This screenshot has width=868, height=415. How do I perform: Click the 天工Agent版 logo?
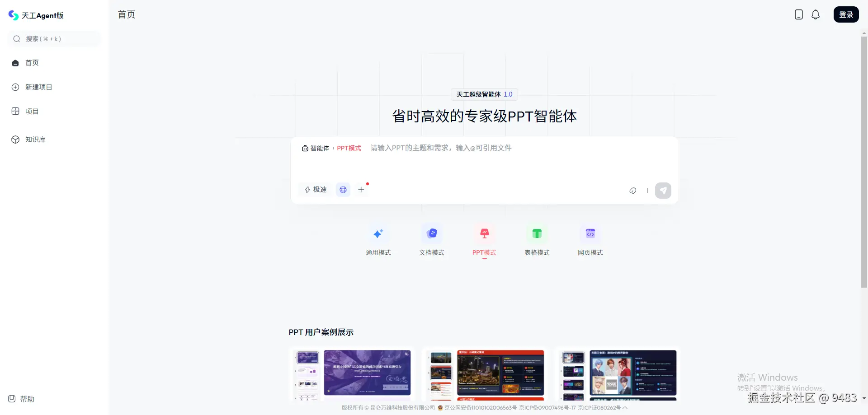pyautogui.click(x=36, y=15)
